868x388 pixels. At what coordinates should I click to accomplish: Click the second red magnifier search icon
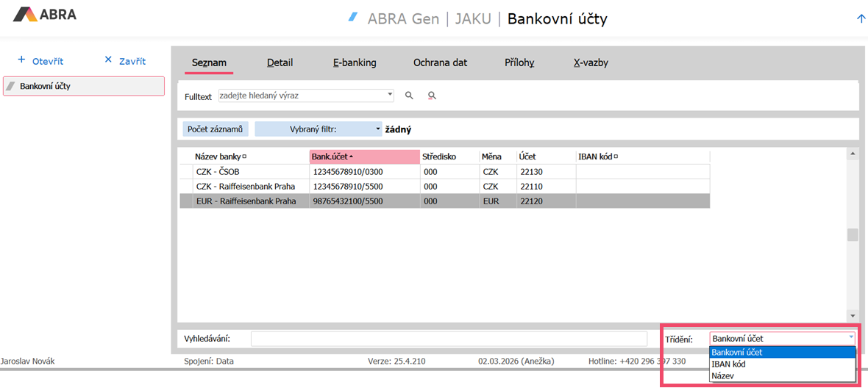[432, 96]
